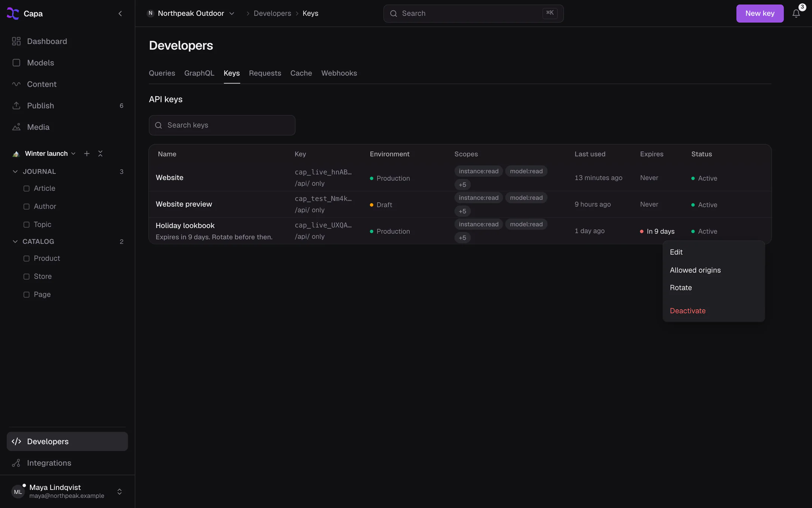
Task: Switch to the Webhooks tab
Action: pos(339,73)
